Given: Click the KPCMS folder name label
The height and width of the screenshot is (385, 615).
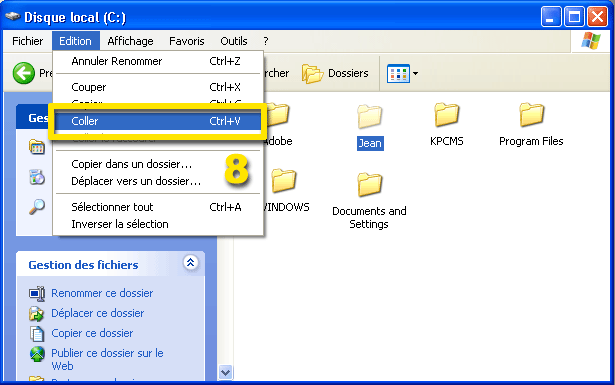Looking at the screenshot, I should pyautogui.click(x=447, y=141).
